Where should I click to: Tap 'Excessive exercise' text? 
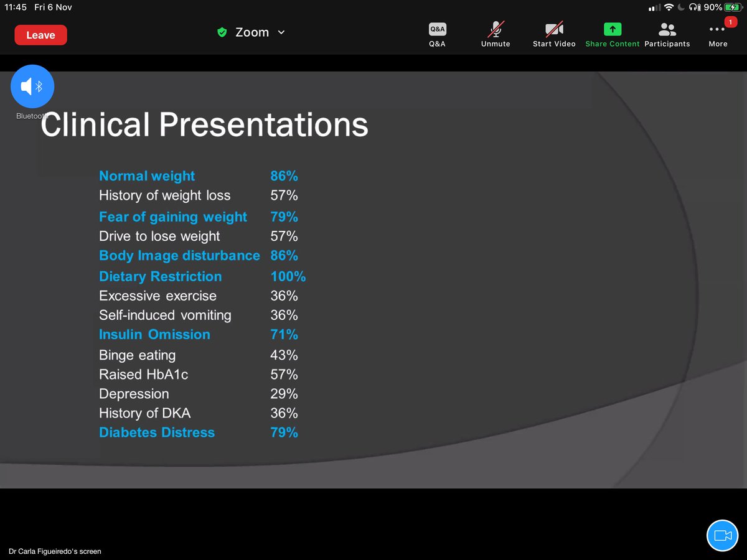click(x=158, y=296)
